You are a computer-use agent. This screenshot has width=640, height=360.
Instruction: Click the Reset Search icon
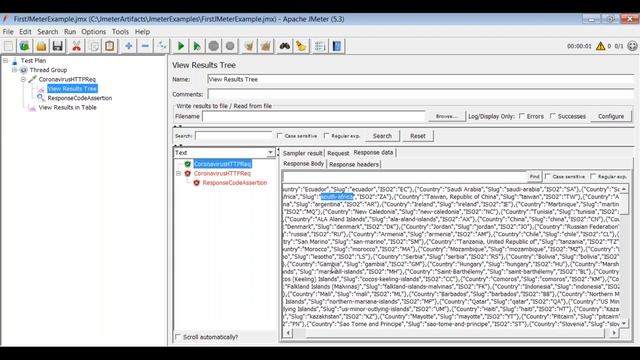pyautogui.click(x=301, y=46)
